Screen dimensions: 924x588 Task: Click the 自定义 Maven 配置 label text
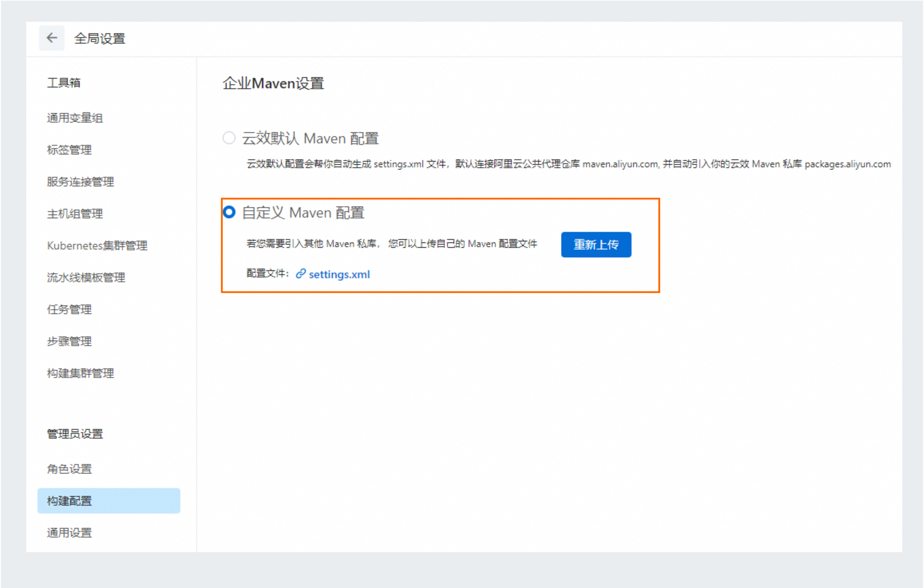pos(303,212)
